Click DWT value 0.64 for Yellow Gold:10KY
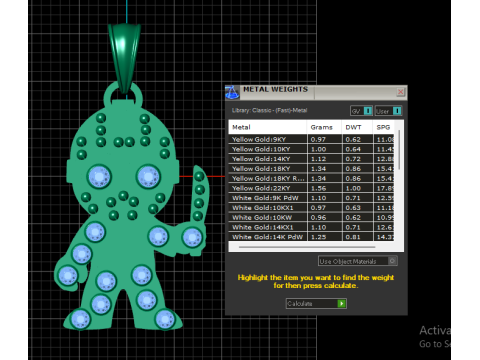This screenshot has width=480, height=360. pos(353,149)
